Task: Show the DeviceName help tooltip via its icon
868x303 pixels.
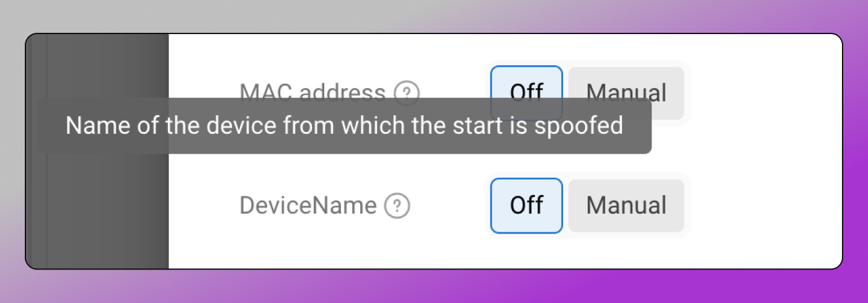Action: [397, 206]
